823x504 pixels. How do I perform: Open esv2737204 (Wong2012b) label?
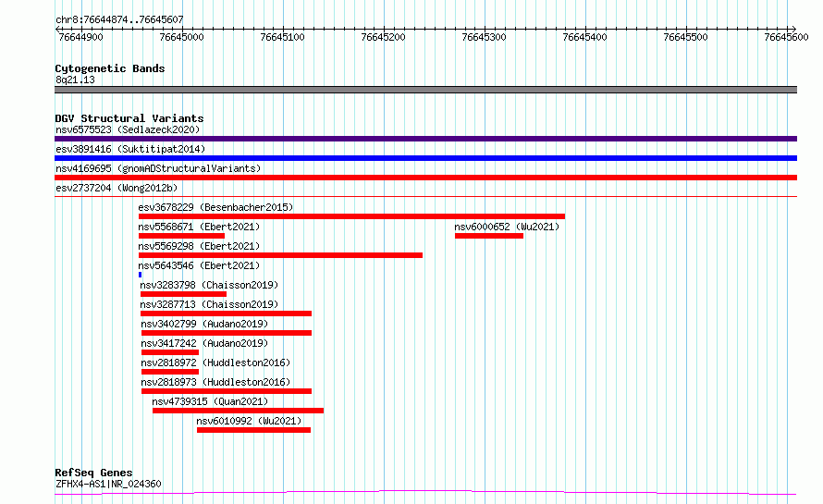[117, 188]
